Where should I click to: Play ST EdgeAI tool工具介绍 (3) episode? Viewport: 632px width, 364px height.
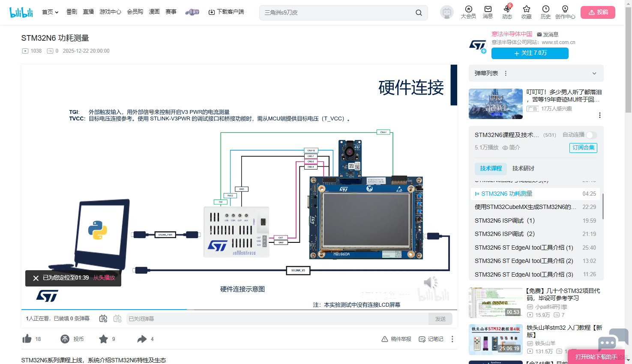pyautogui.click(x=535, y=274)
